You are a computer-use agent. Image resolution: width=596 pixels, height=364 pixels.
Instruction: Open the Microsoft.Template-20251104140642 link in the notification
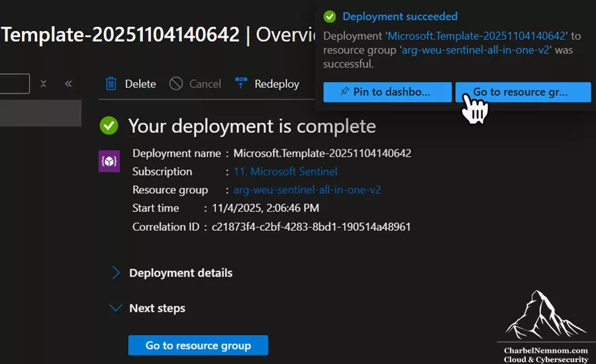click(477, 36)
